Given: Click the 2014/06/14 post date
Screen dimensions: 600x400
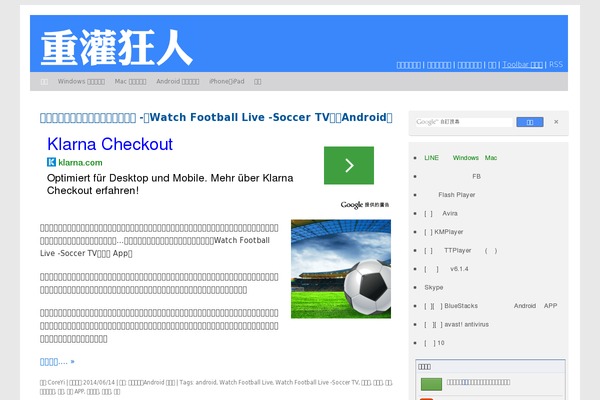Looking at the screenshot, I should click(x=99, y=382).
